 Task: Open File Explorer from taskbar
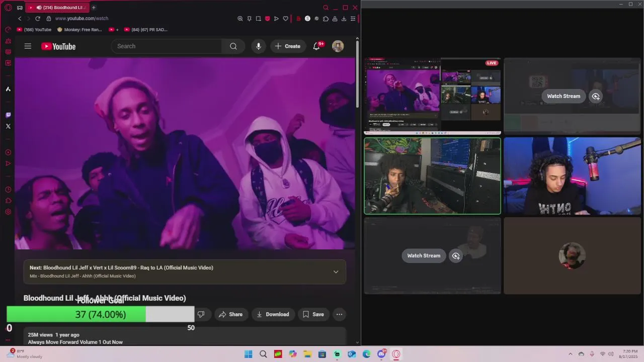point(307,354)
